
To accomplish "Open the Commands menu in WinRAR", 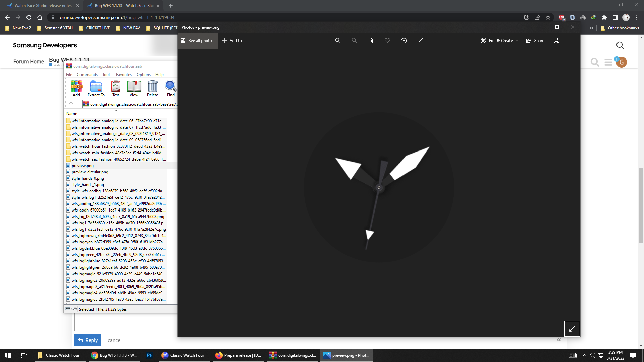I will (87, 75).
